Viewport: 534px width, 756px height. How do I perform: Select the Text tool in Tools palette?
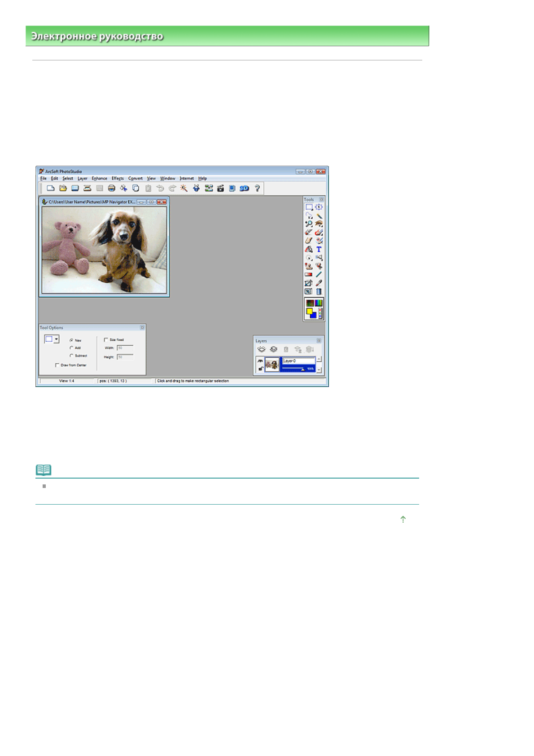tap(319, 249)
